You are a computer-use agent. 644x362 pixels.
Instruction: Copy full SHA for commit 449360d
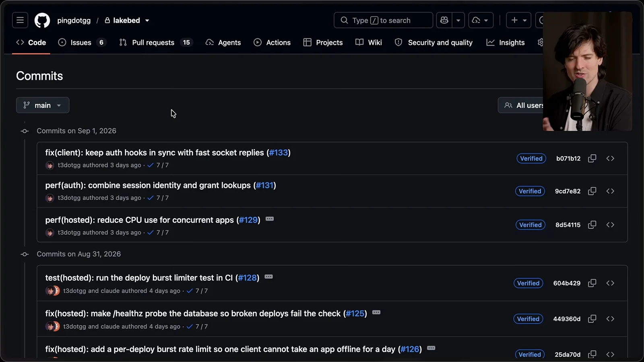tap(592, 319)
